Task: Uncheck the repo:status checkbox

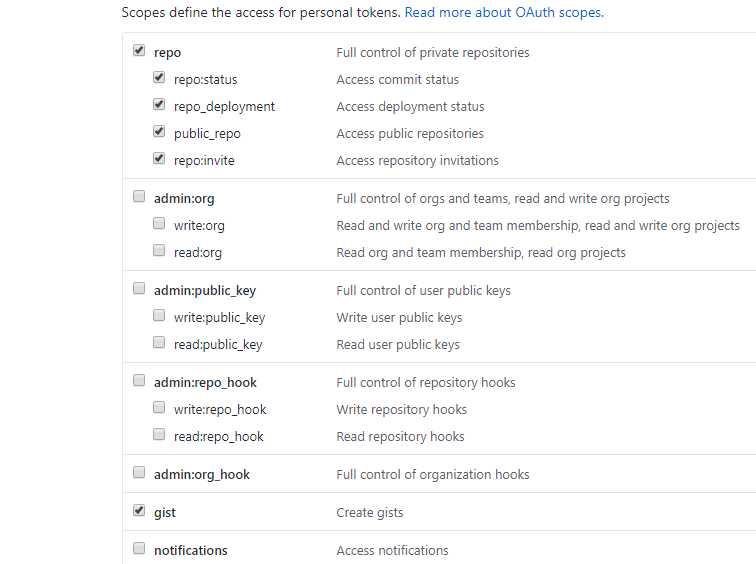Action: tap(159, 77)
